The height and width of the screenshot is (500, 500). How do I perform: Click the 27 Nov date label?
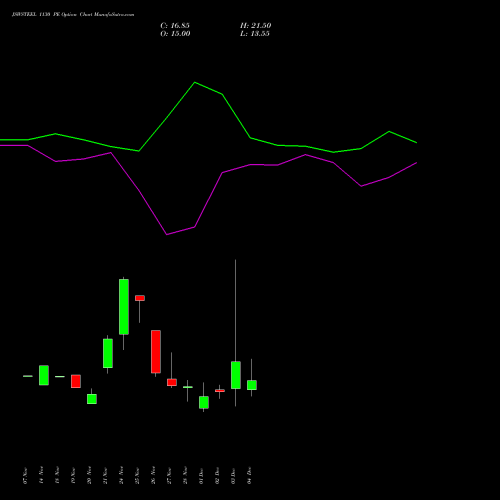click(x=169, y=476)
